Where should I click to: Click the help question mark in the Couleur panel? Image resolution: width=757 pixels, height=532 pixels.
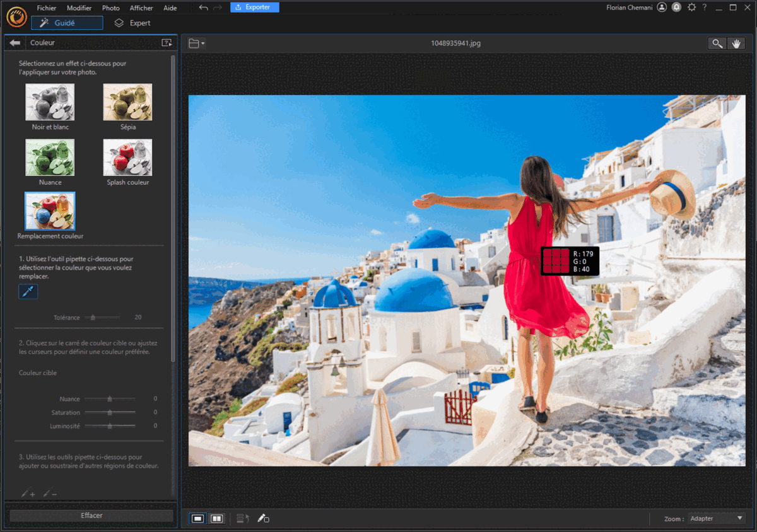(167, 42)
